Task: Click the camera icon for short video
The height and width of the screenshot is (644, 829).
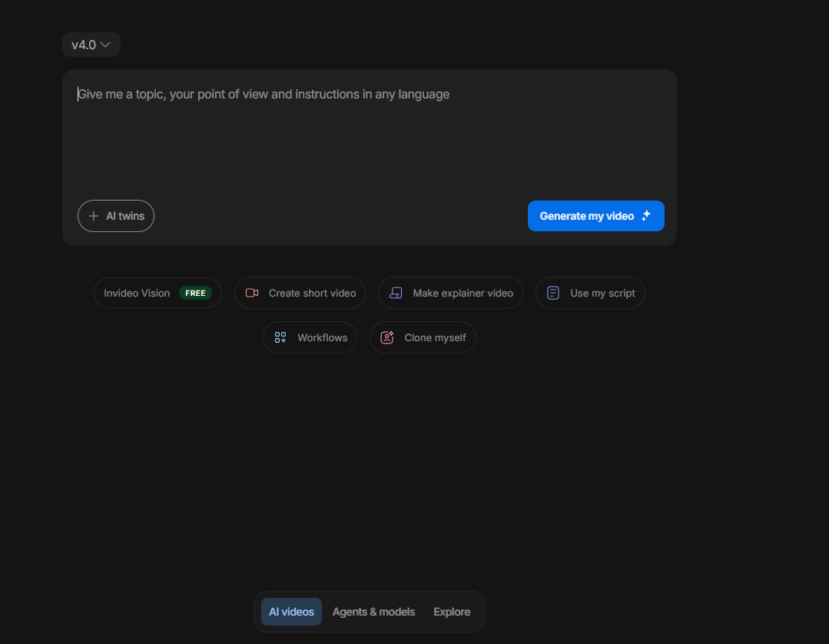Action: click(x=252, y=293)
